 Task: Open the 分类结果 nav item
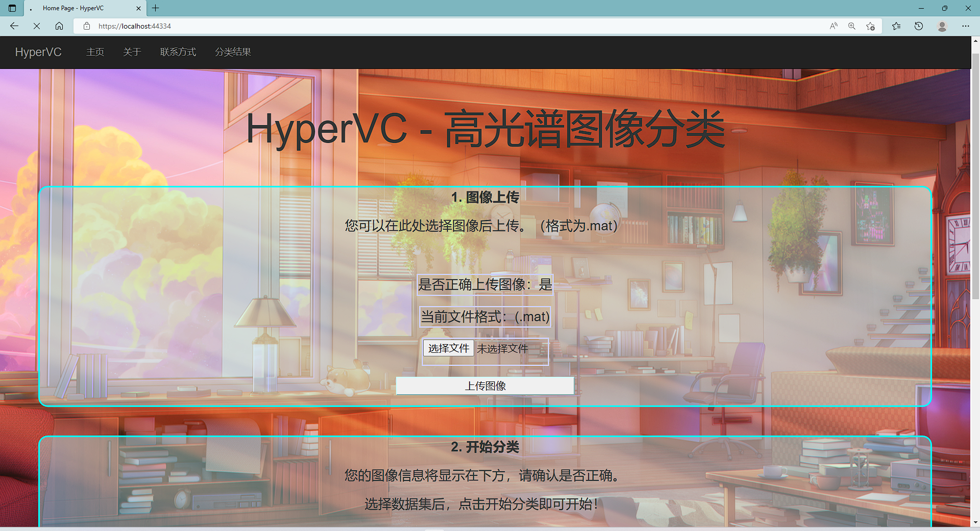point(233,52)
